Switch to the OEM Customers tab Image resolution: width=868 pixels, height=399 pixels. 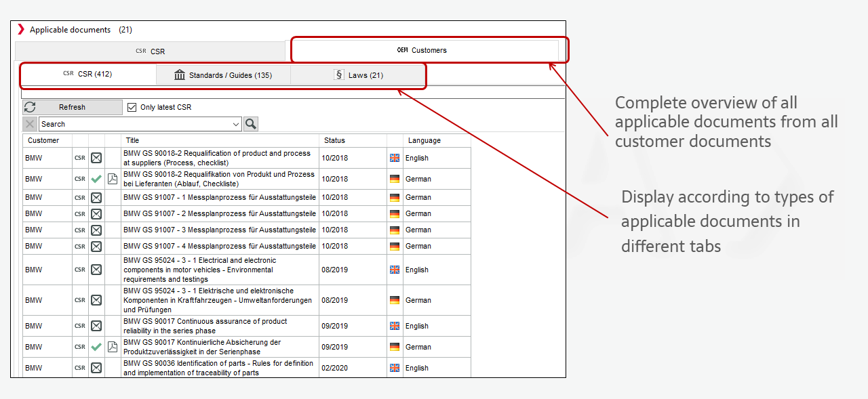[x=425, y=50]
